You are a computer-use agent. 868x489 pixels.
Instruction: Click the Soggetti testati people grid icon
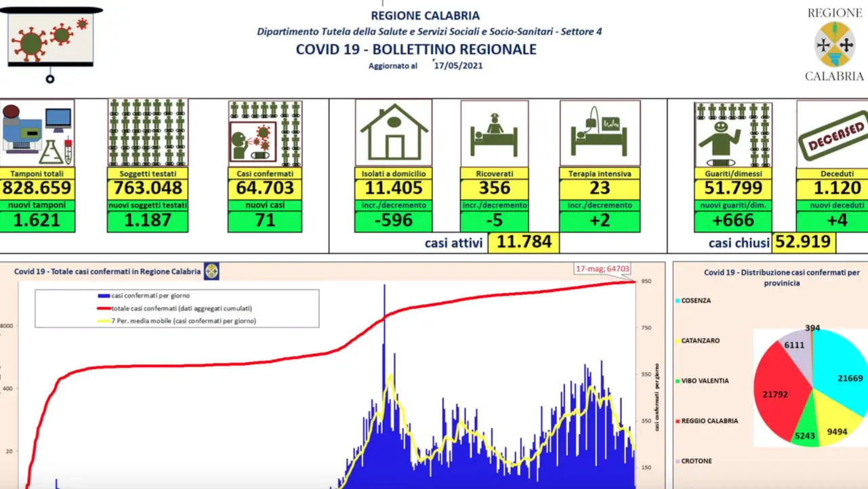click(x=147, y=133)
